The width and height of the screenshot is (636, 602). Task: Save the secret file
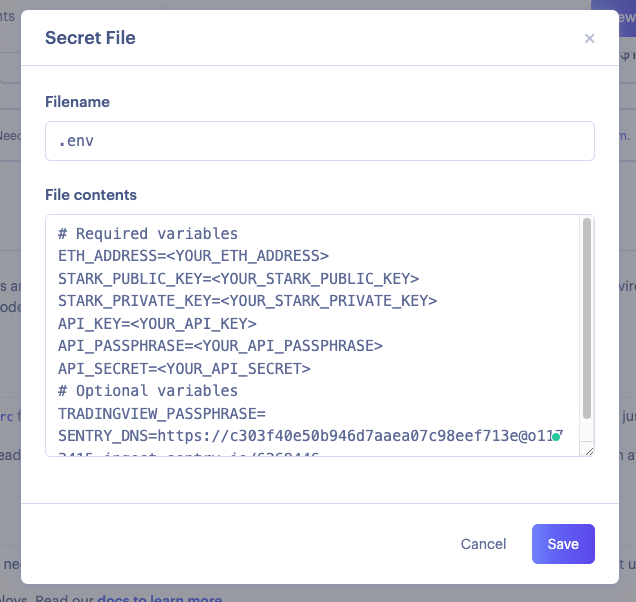(x=563, y=544)
